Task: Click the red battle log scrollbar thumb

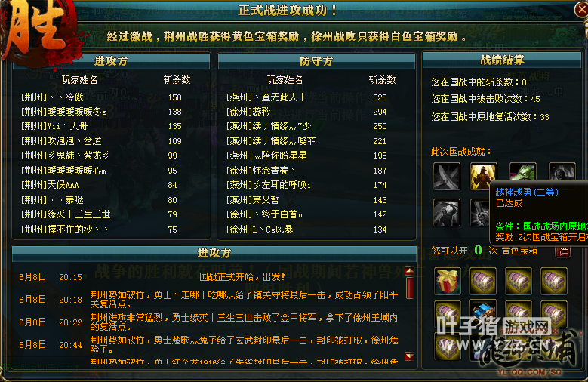Action: click(x=410, y=288)
